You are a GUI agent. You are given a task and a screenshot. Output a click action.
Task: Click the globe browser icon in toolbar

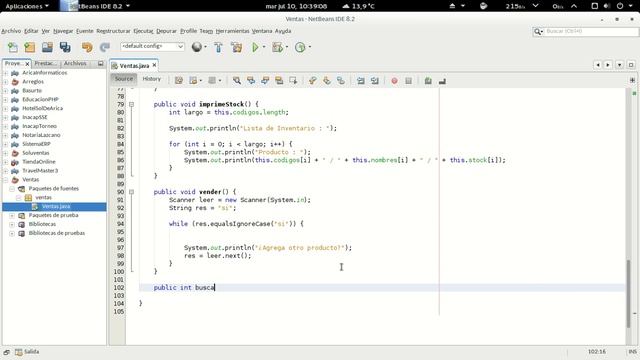(197, 47)
